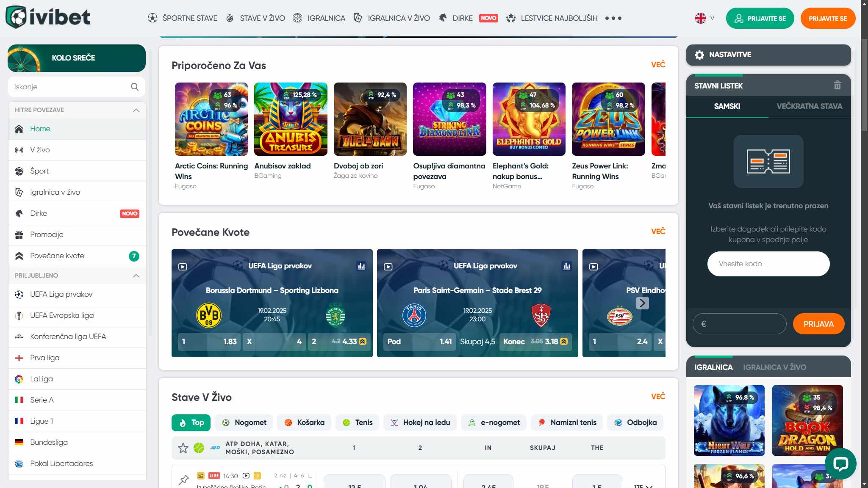The image size is (868, 488).
Task: Select the Košarka live filter
Action: [304, 423]
